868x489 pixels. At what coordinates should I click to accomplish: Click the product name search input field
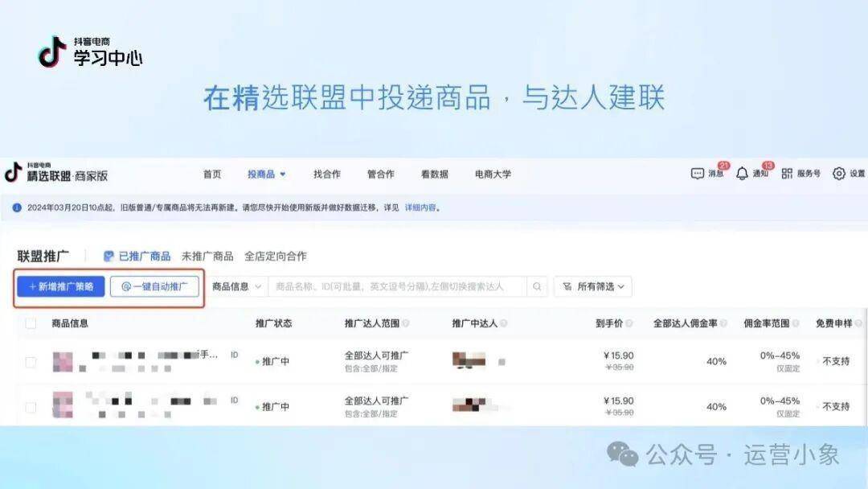click(x=394, y=286)
